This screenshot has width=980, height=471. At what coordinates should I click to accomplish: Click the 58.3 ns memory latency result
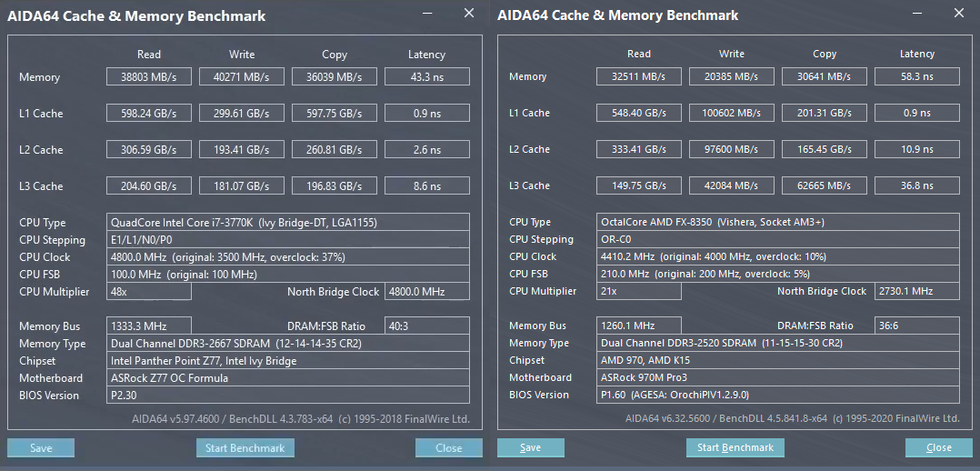point(916,77)
